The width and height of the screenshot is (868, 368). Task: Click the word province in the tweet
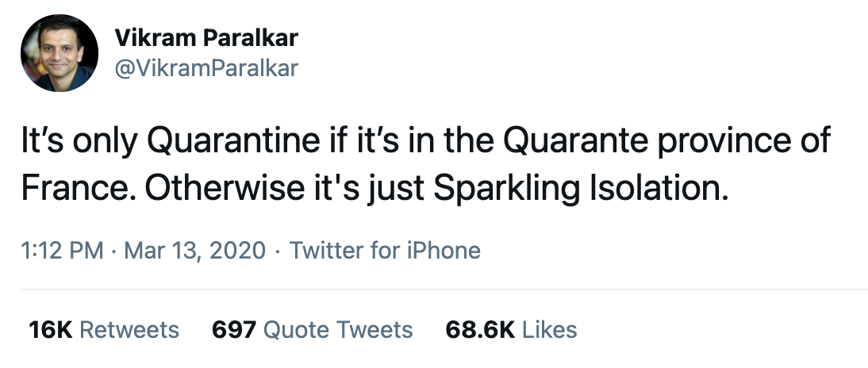coord(720,143)
